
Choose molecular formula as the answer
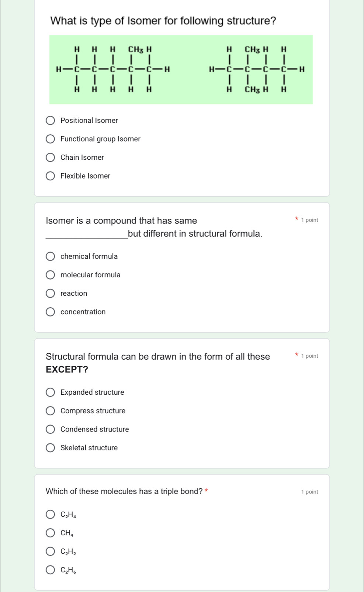coord(51,274)
